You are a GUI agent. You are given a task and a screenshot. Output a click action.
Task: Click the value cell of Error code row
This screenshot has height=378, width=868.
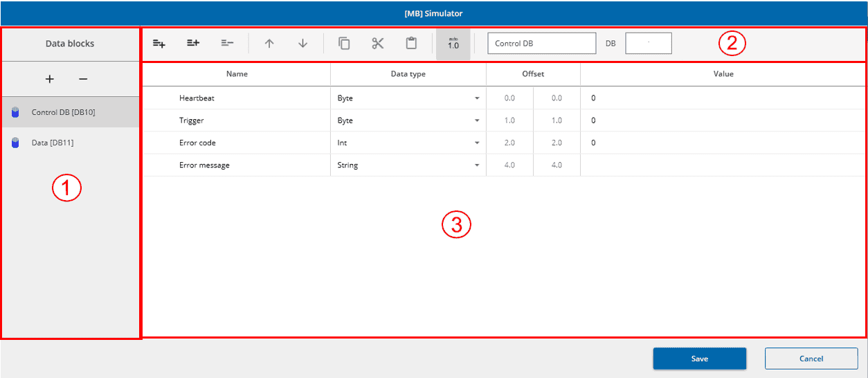click(723, 143)
